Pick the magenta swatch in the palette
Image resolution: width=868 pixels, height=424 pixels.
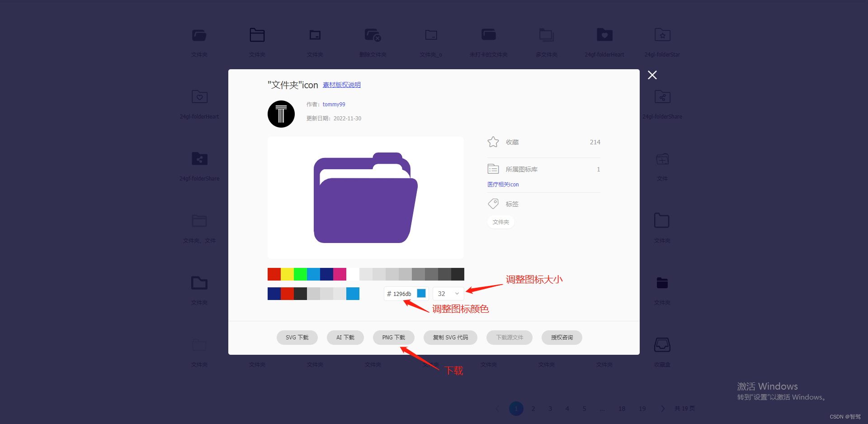pyautogui.click(x=340, y=274)
